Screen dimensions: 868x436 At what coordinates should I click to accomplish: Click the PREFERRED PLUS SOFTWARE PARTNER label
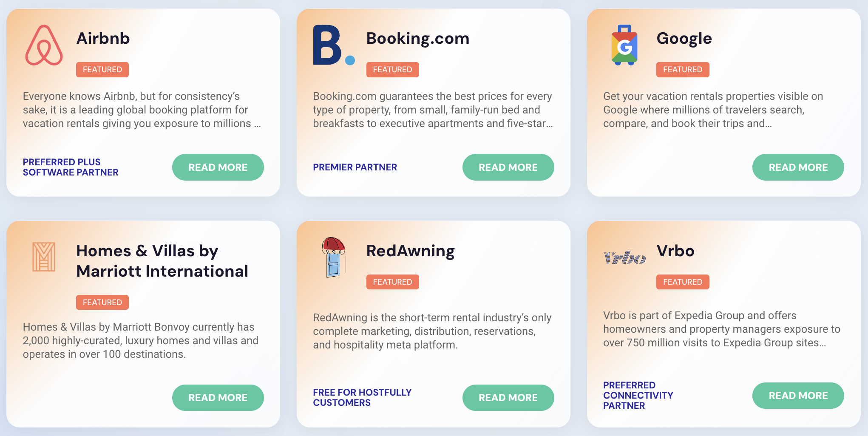coord(71,167)
